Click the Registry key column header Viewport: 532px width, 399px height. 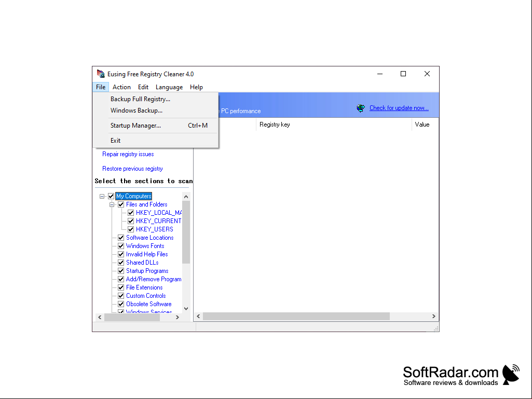click(334, 125)
